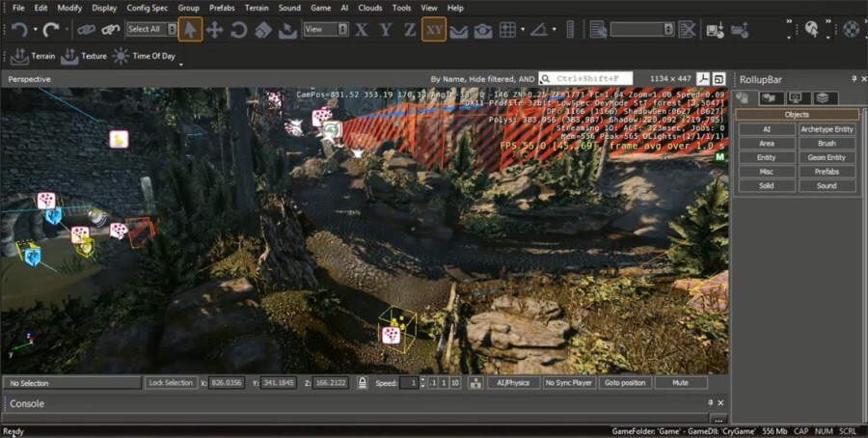Increase speed using the stepper arrows
Screen dimensions: 868x438
423,380
